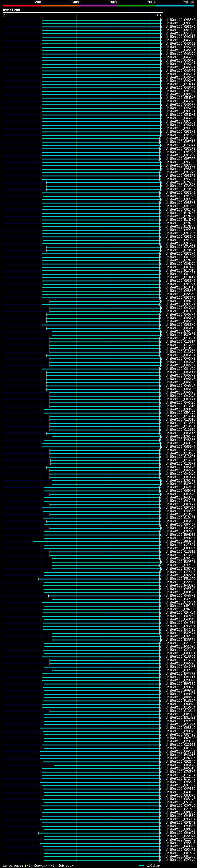The image size is (197, 868).
Task: Select hit label UniRef100_P48388
Action: pos(180,497)
